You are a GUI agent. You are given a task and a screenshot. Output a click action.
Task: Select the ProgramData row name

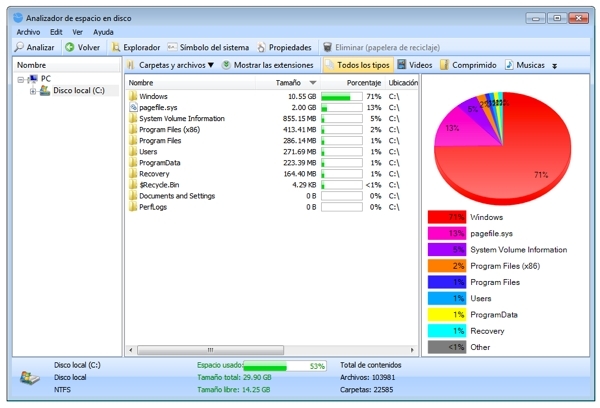tap(160, 163)
